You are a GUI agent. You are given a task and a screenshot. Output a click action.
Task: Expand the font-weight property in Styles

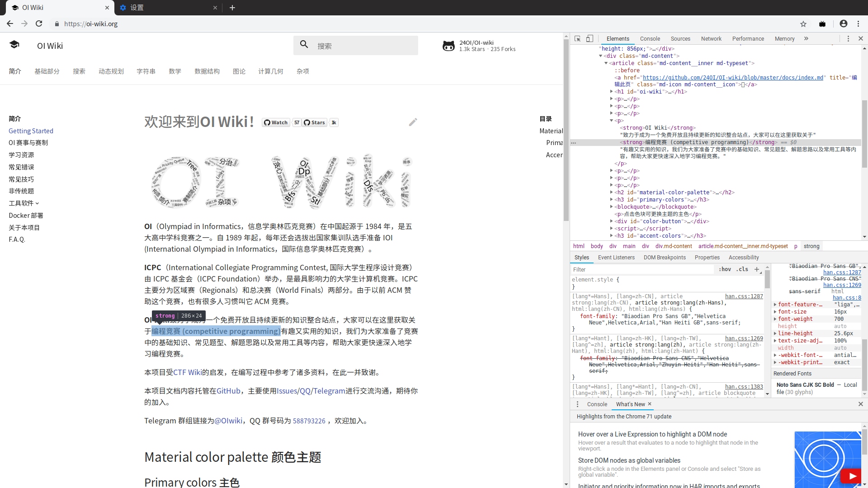coord(774,319)
